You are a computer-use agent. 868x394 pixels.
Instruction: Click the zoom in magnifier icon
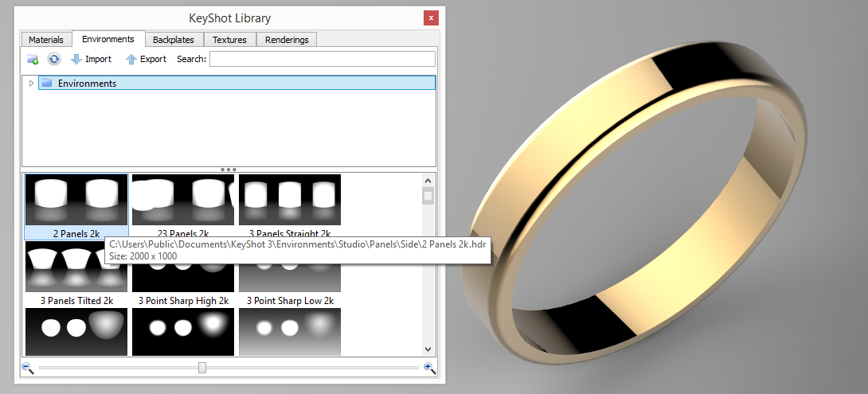[x=429, y=368]
